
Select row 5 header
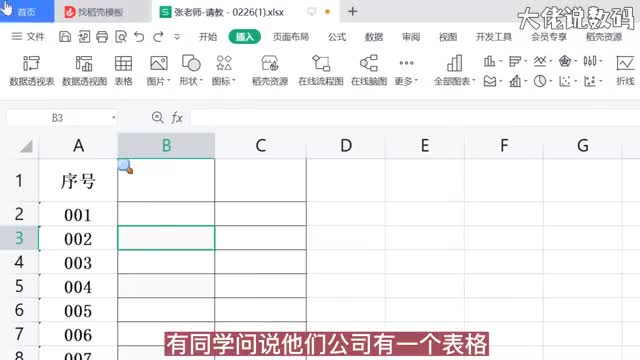19,286
